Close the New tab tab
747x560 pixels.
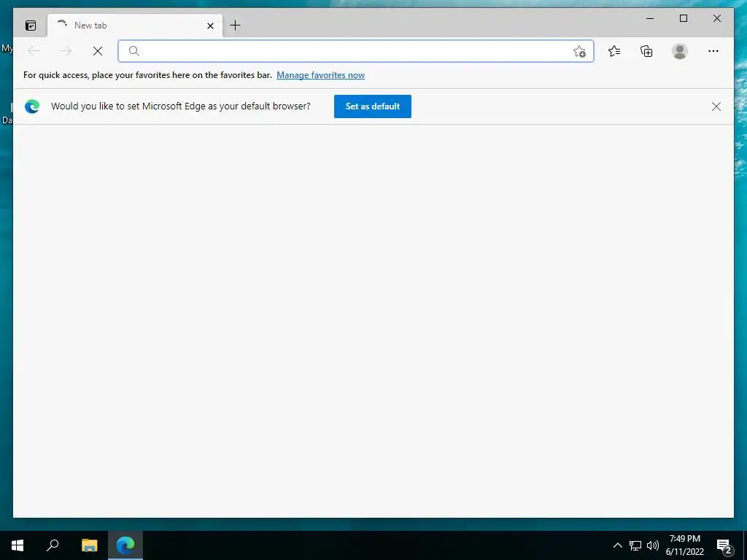(x=210, y=26)
